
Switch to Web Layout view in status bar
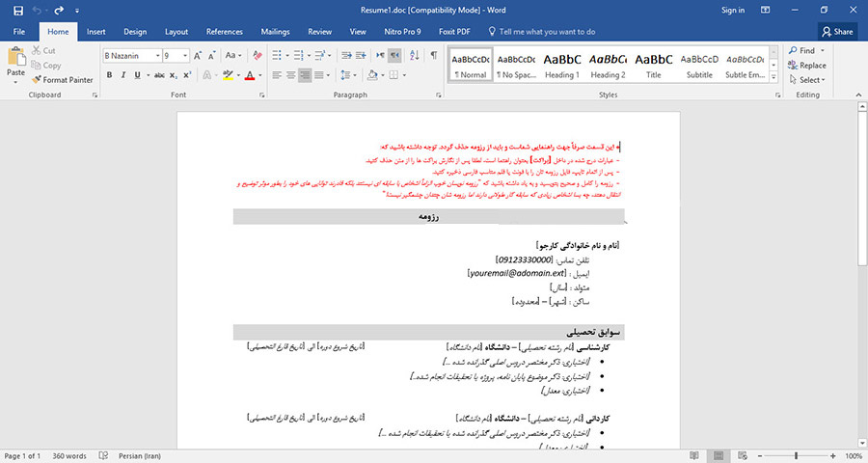[x=743, y=456]
